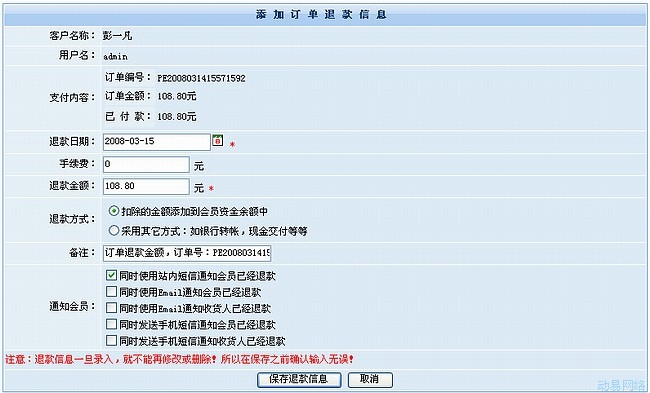Click the 保存退款信息 button

pyautogui.click(x=299, y=379)
